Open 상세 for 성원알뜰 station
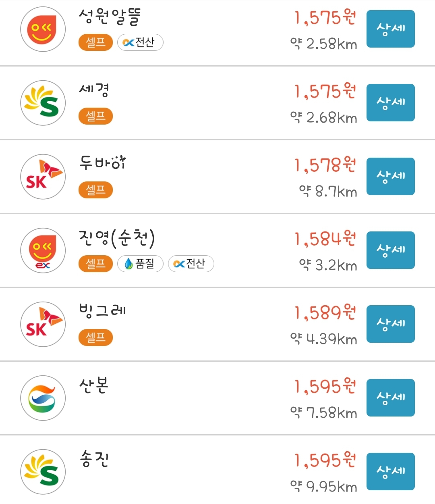435x504 pixels. (391, 29)
